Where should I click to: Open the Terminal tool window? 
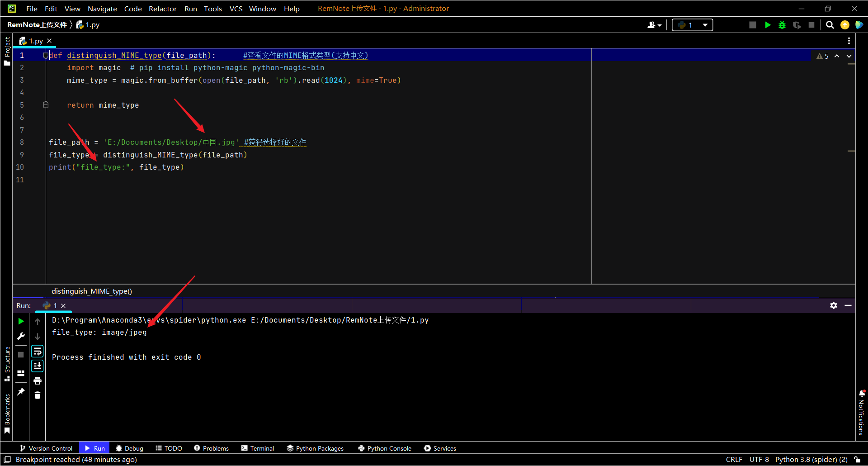click(x=257, y=448)
